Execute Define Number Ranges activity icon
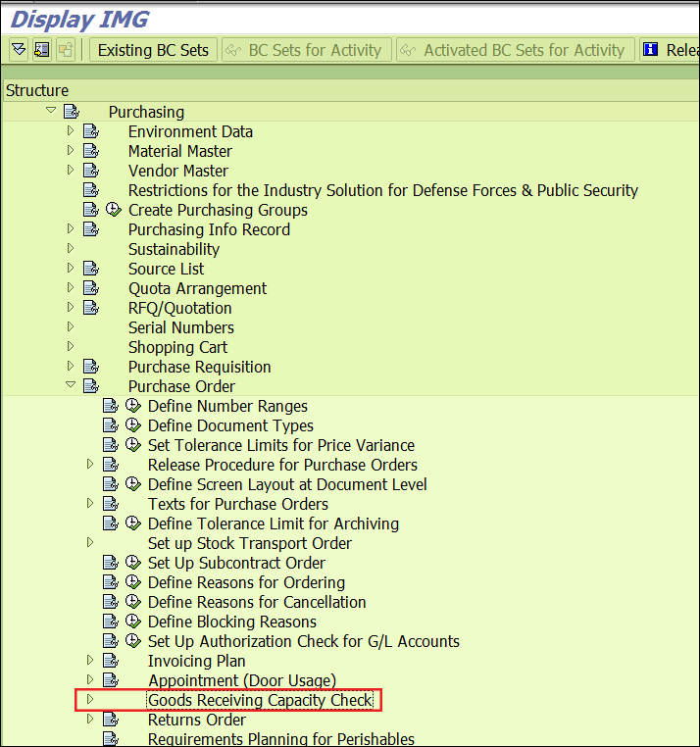This screenshot has height=747, width=700. (133, 406)
